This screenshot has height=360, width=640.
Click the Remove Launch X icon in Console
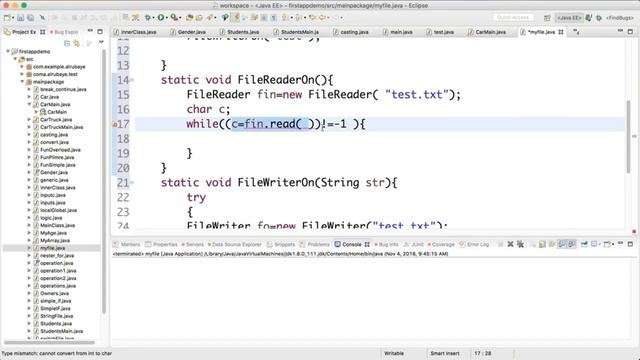point(510,244)
